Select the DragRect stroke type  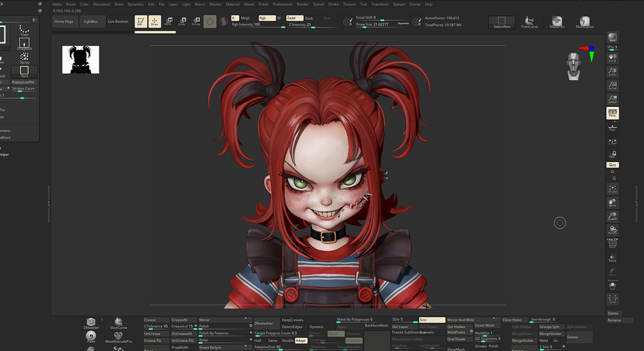click(x=24, y=44)
